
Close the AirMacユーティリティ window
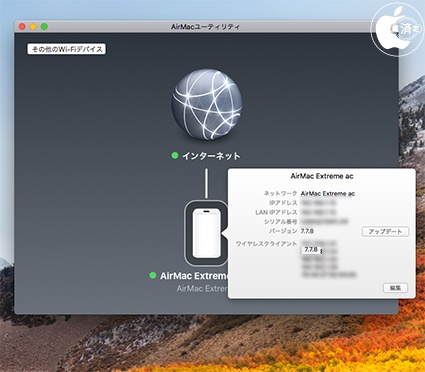point(22,27)
